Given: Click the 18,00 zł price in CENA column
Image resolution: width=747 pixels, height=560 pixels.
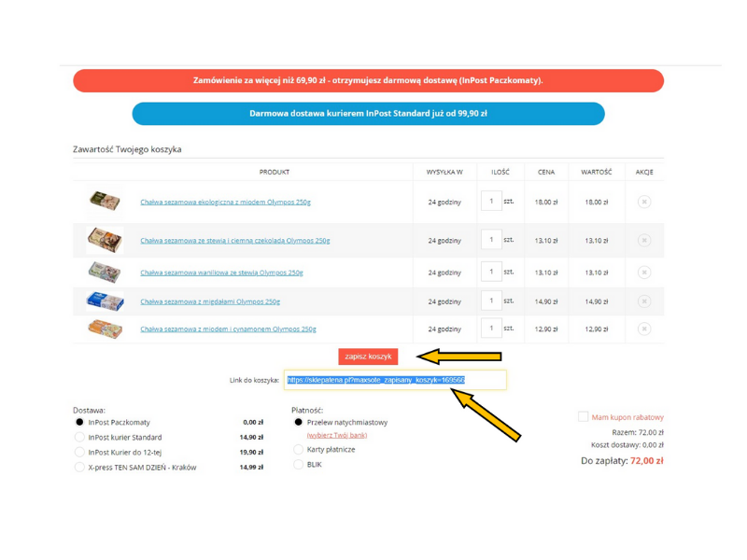Looking at the screenshot, I should (546, 202).
